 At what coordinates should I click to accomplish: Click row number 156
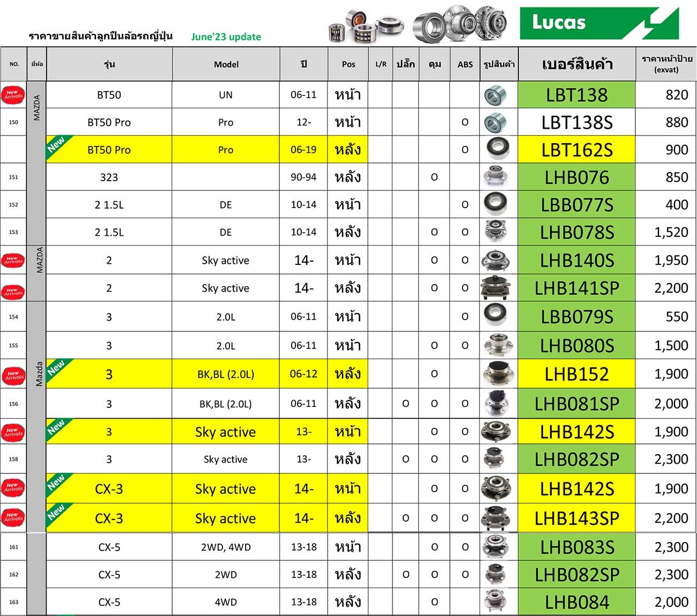pos(13,404)
